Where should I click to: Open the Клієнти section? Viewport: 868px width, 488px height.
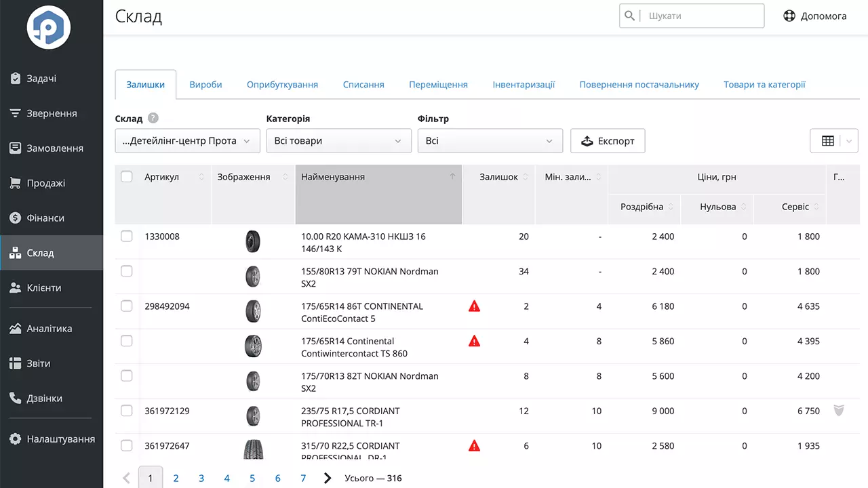[52, 288]
